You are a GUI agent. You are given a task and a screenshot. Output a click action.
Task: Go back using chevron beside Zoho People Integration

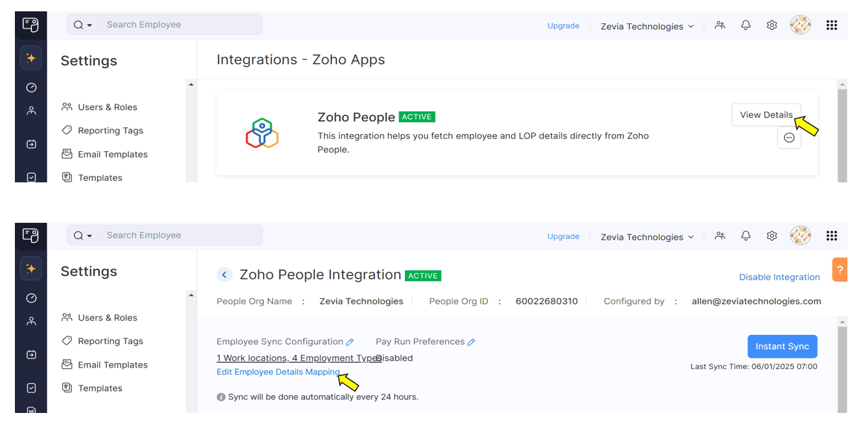[x=225, y=275]
